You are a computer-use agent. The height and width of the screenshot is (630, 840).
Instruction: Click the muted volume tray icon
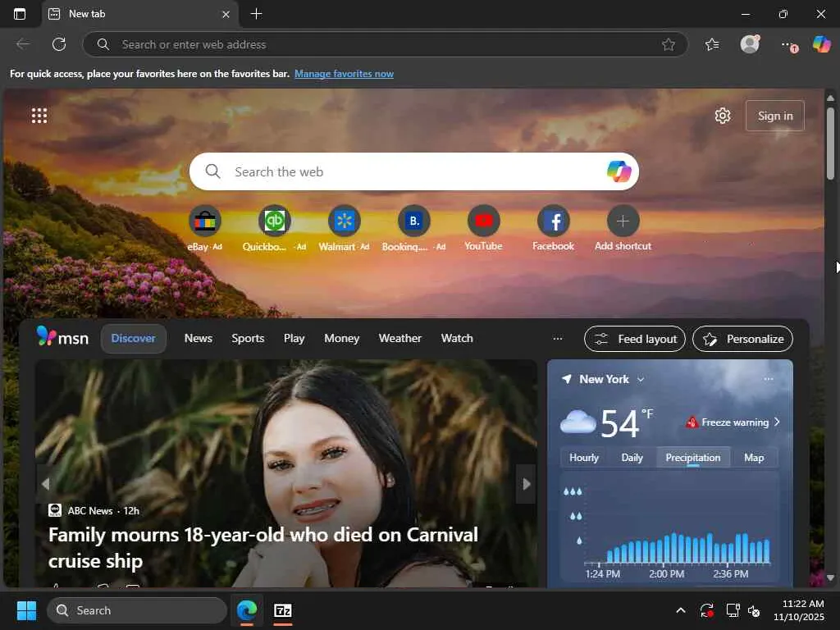(754, 610)
